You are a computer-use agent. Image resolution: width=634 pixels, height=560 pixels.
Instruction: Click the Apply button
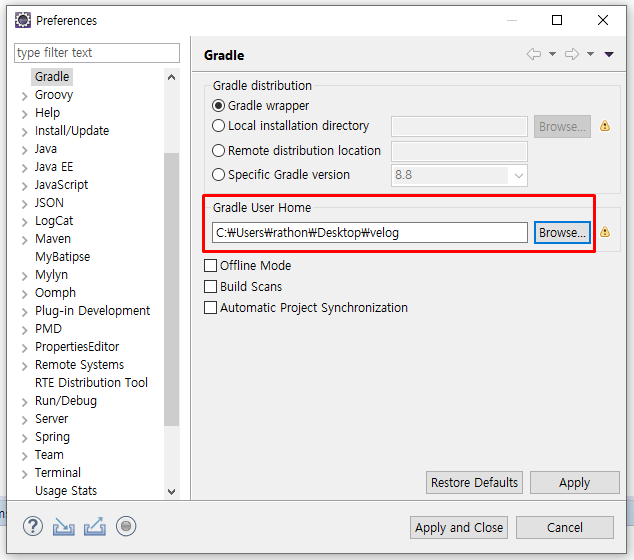coord(575,482)
